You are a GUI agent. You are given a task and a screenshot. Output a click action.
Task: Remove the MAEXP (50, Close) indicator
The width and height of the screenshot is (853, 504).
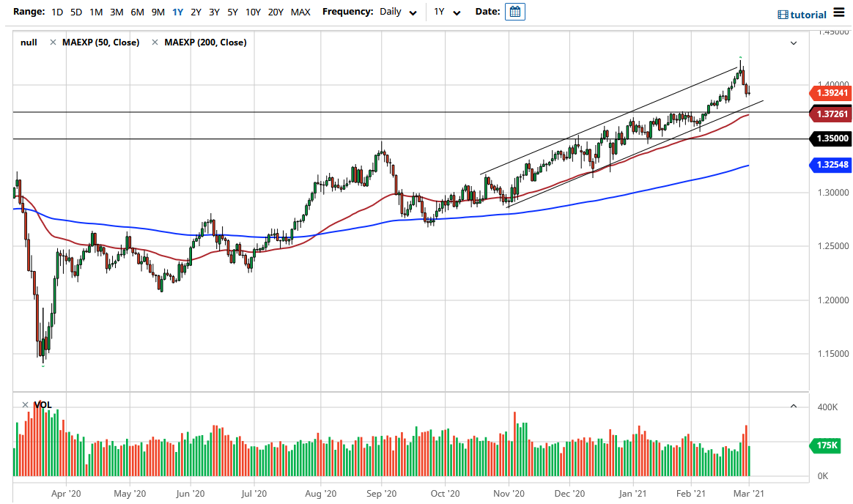tap(53, 42)
